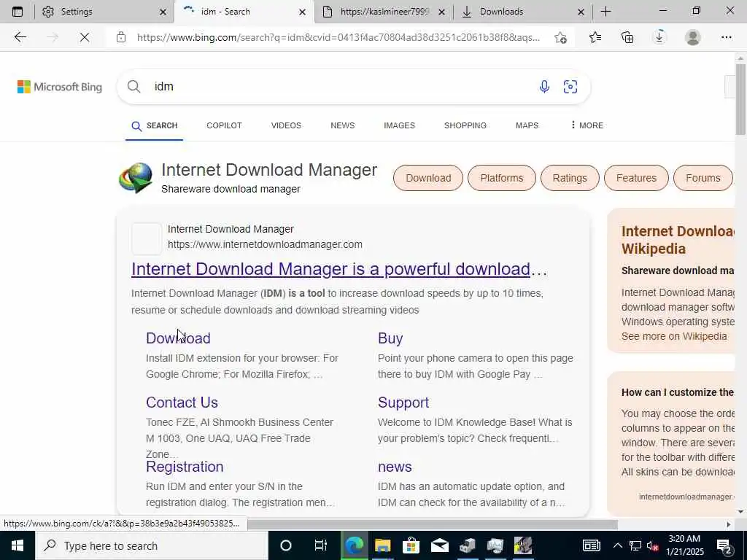Screen dimensions: 747x560
Task: Click the vertical page scrollbar thumb
Action: tap(740, 99)
